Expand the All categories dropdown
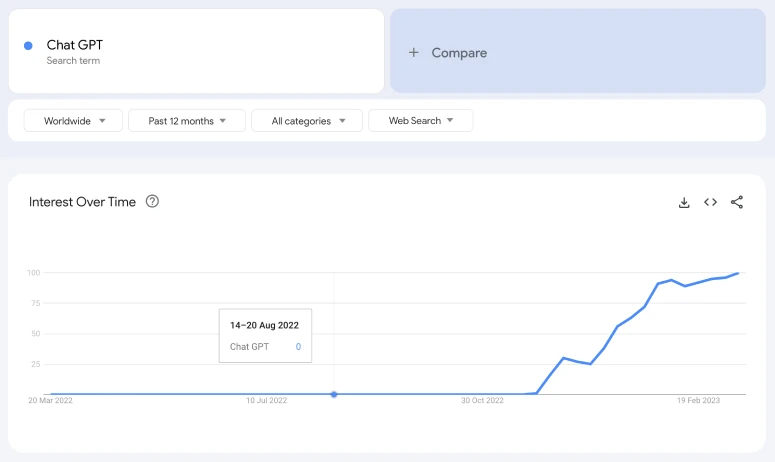 (x=307, y=121)
